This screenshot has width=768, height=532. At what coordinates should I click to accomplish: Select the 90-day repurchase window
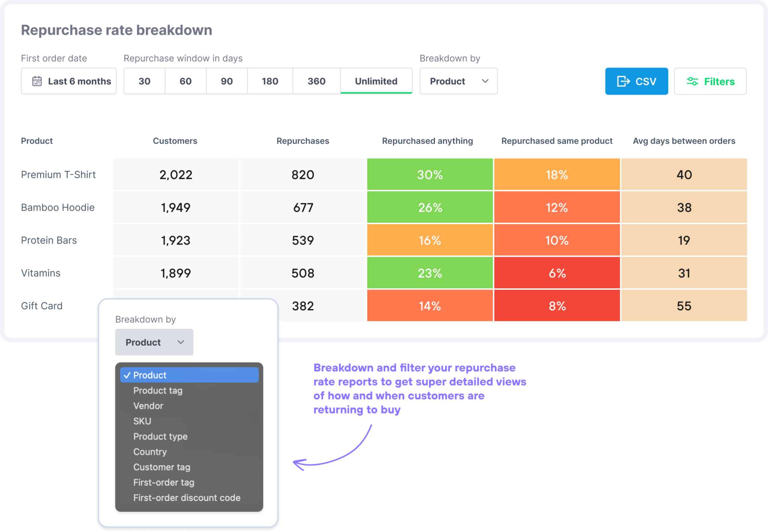point(226,81)
